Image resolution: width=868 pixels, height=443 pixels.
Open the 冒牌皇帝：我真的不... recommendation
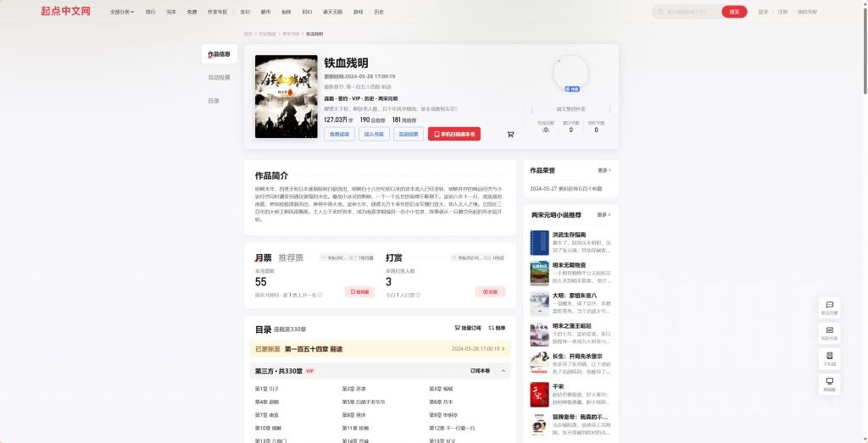(580, 417)
